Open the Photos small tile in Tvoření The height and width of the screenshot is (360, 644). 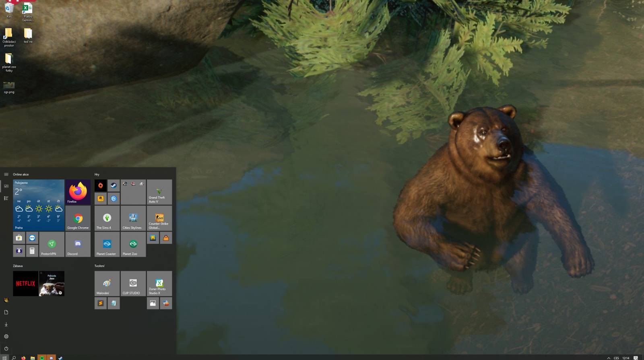[x=153, y=303]
